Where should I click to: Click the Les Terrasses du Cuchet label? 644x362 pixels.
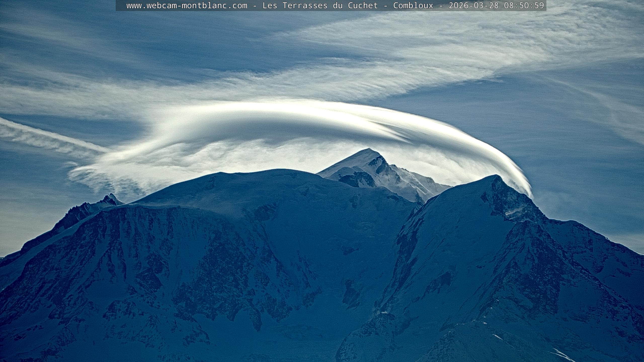(320, 6)
